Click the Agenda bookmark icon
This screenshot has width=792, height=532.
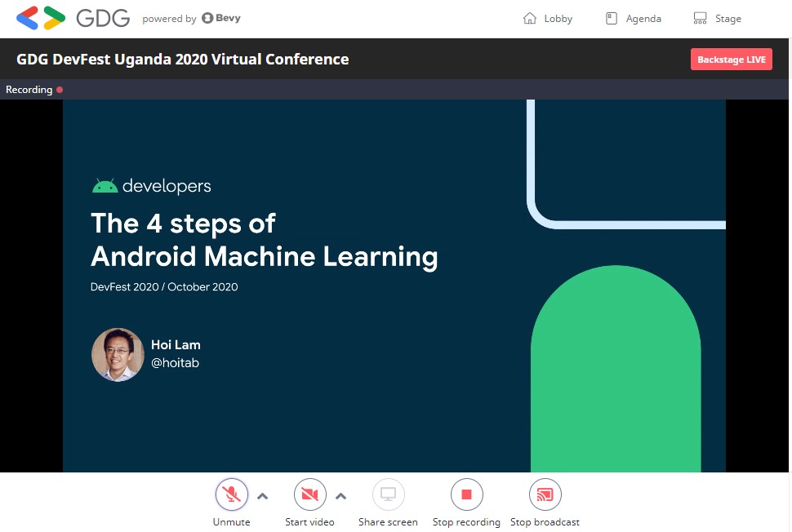point(612,19)
